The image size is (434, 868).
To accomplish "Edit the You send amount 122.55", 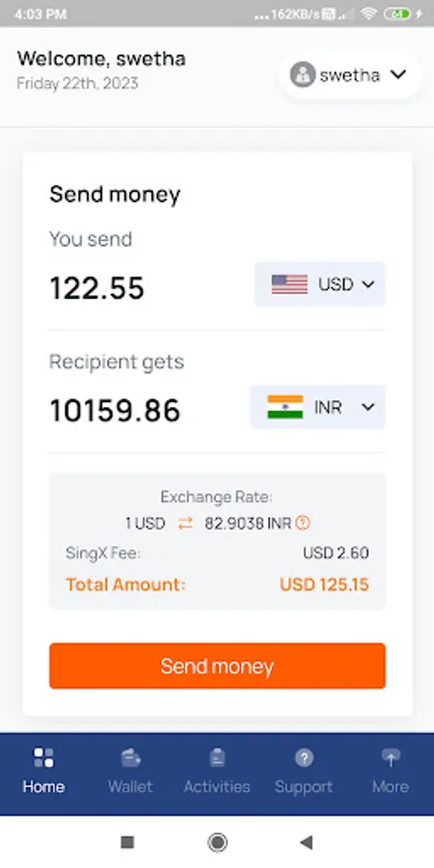I will click(97, 288).
